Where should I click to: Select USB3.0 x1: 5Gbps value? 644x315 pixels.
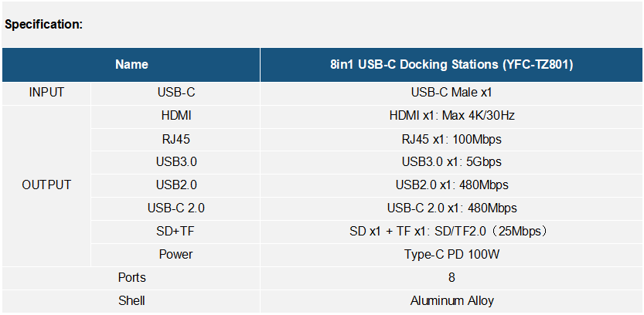coord(451,162)
